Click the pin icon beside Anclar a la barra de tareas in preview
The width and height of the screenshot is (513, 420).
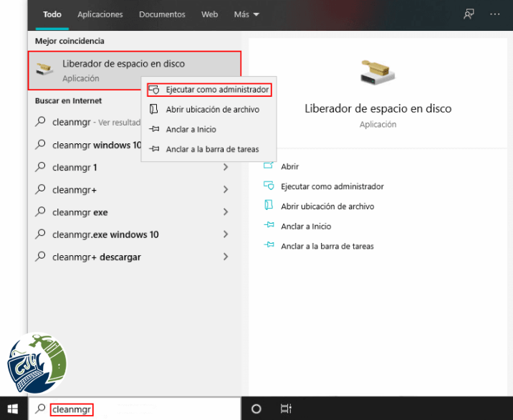(x=269, y=245)
